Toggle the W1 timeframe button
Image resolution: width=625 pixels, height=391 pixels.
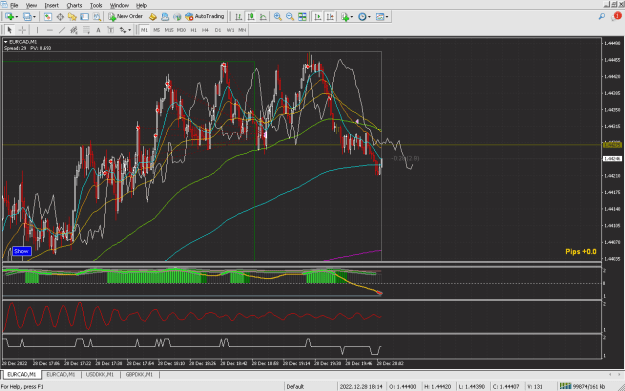click(230, 30)
